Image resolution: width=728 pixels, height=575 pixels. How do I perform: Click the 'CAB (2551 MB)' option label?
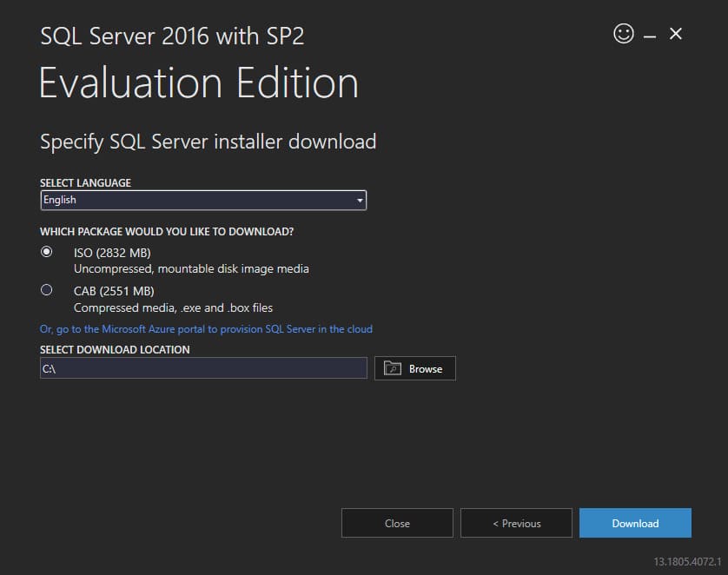coord(114,291)
